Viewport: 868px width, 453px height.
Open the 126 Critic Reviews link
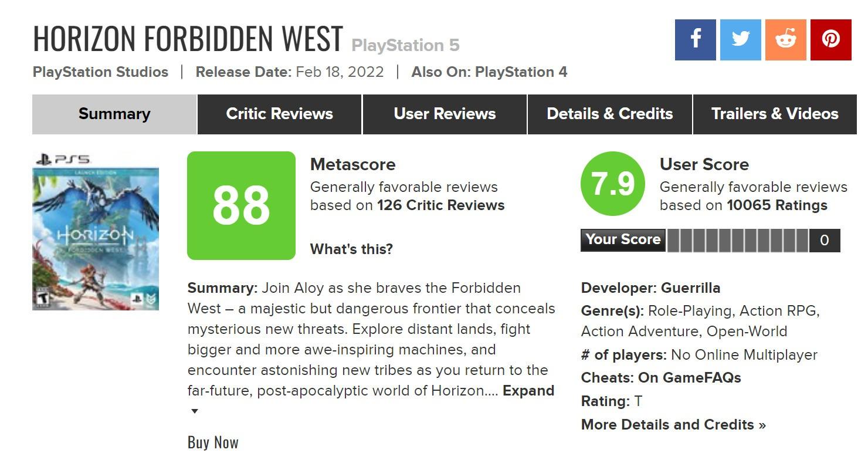pyautogui.click(x=440, y=205)
